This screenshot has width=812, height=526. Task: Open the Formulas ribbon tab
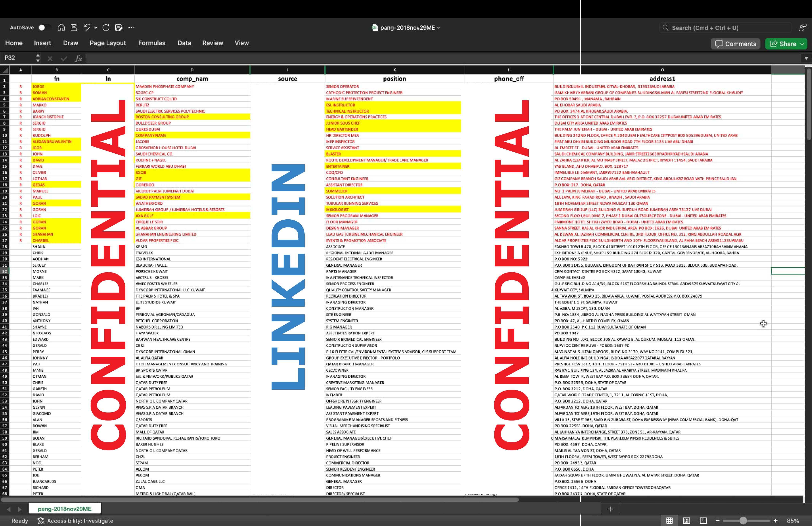coord(151,43)
